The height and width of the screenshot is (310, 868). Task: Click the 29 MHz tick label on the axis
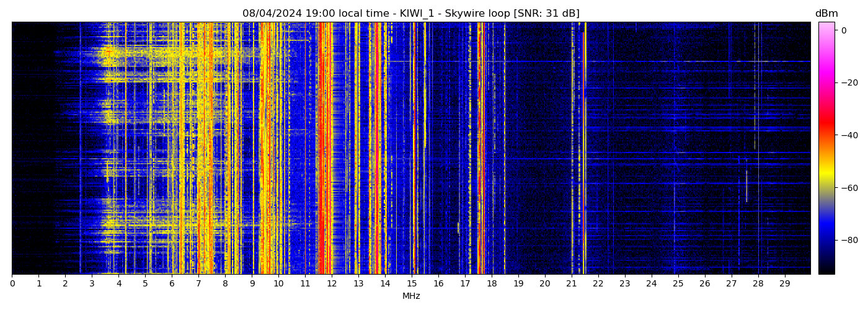point(784,284)
